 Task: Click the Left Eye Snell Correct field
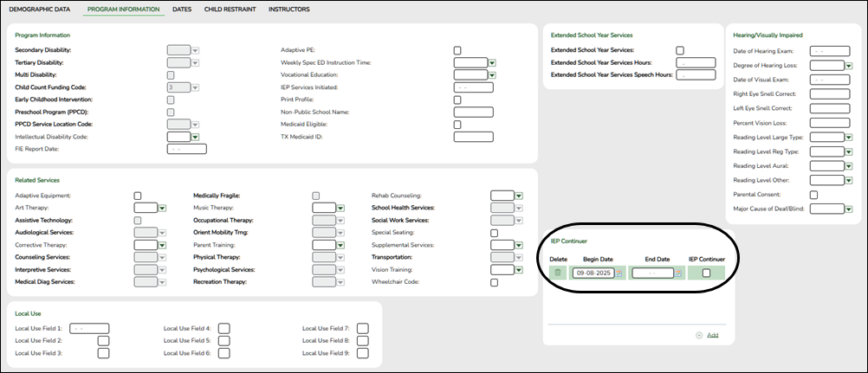pyautogui.click(x=830, y=108)
